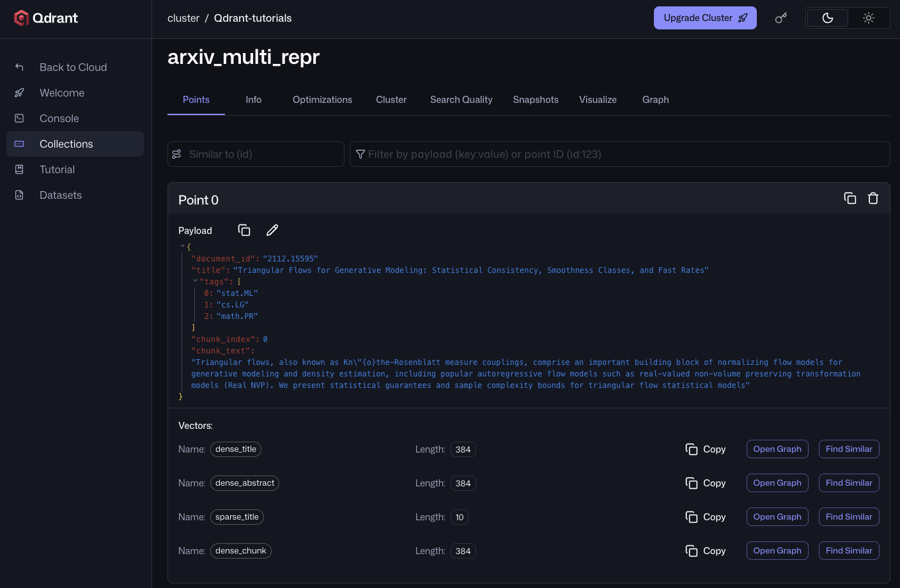The image size is (900, 588).
Task: Click the dense_chunk name chip
Action: (x=241, y=551)
